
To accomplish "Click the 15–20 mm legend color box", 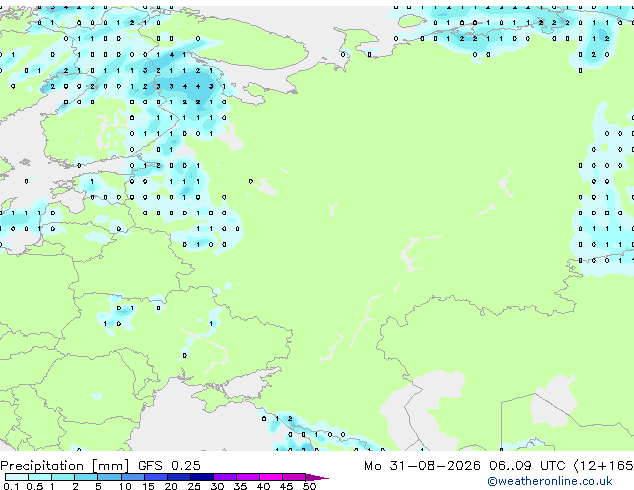I will (x=156, y=477).
